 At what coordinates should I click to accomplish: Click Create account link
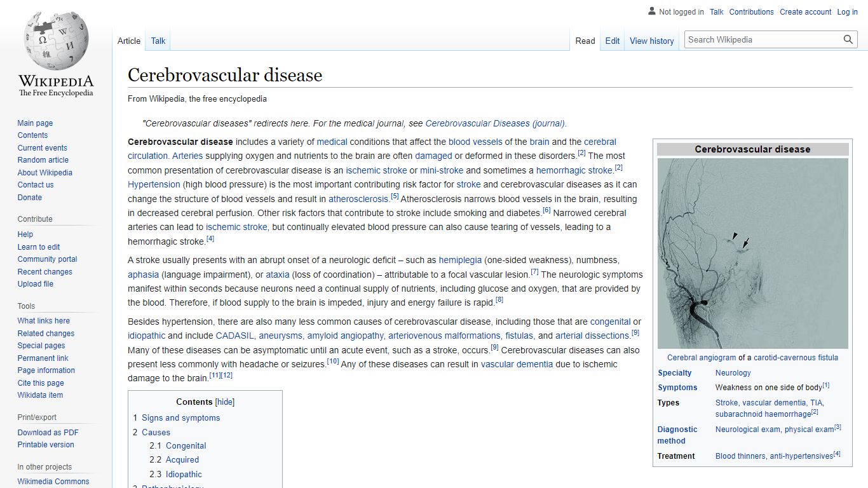coord(806,12)
